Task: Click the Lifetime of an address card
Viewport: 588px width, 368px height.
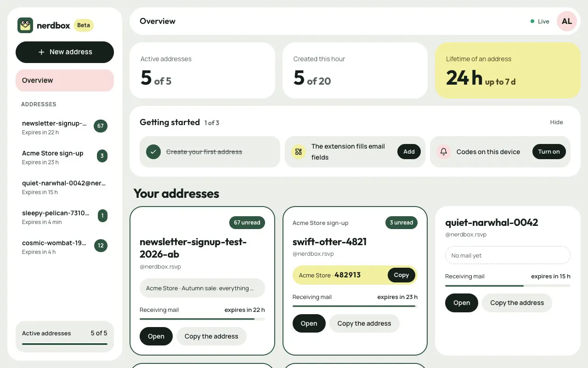Action: click(x=508, y=70)
